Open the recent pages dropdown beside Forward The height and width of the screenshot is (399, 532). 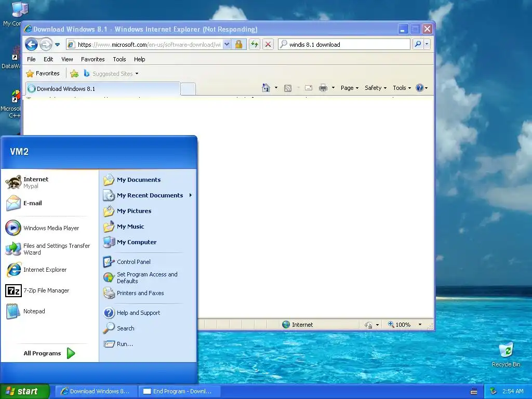point(57,45)
